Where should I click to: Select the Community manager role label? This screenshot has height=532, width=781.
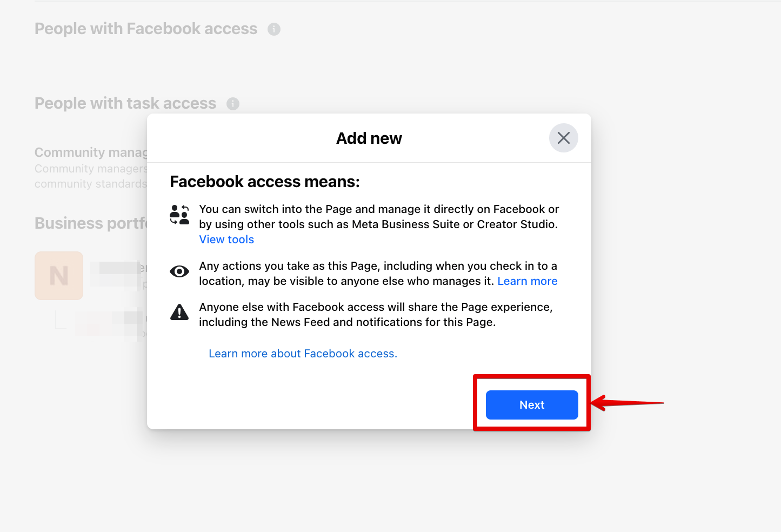coord(91,152)
